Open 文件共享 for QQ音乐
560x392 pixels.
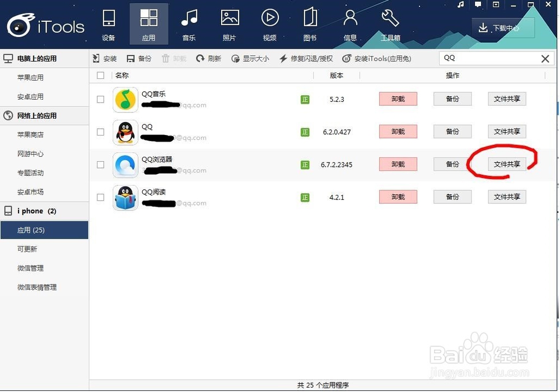pos(507,99)
